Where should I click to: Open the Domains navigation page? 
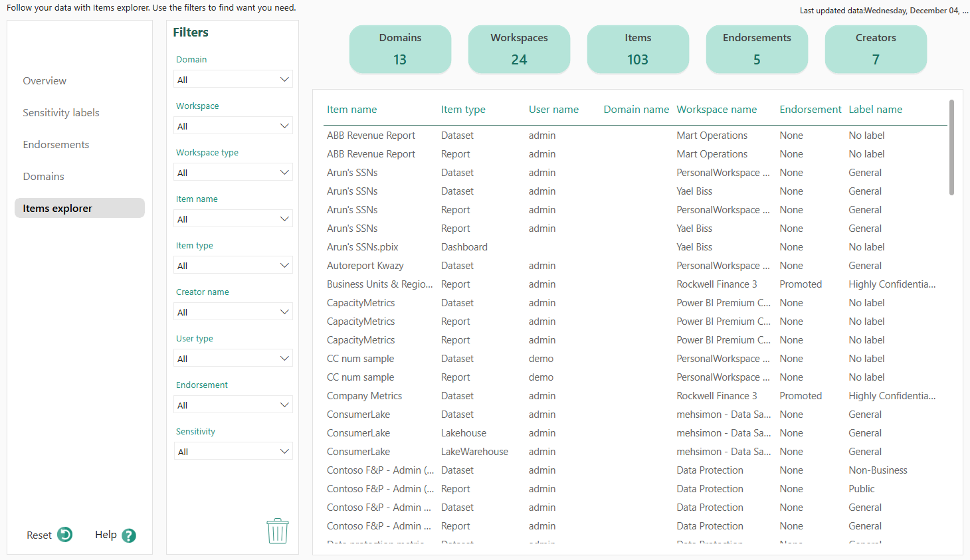click(x=44, y=177)
